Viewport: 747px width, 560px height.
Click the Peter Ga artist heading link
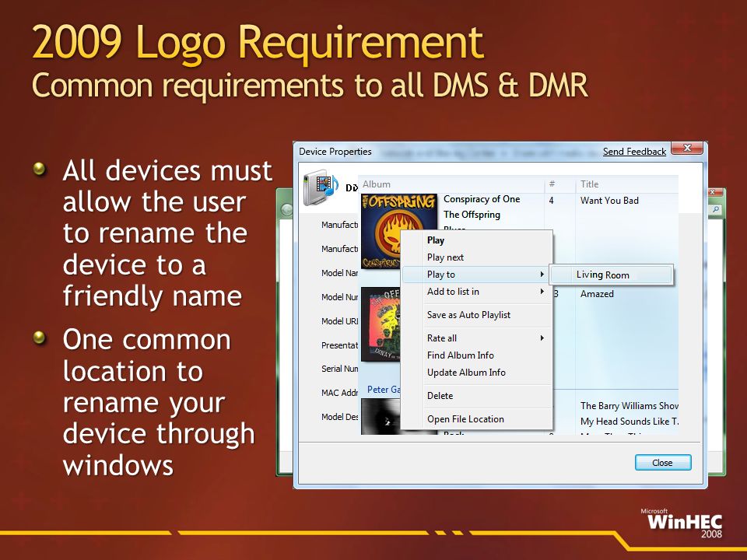[384, 390]
